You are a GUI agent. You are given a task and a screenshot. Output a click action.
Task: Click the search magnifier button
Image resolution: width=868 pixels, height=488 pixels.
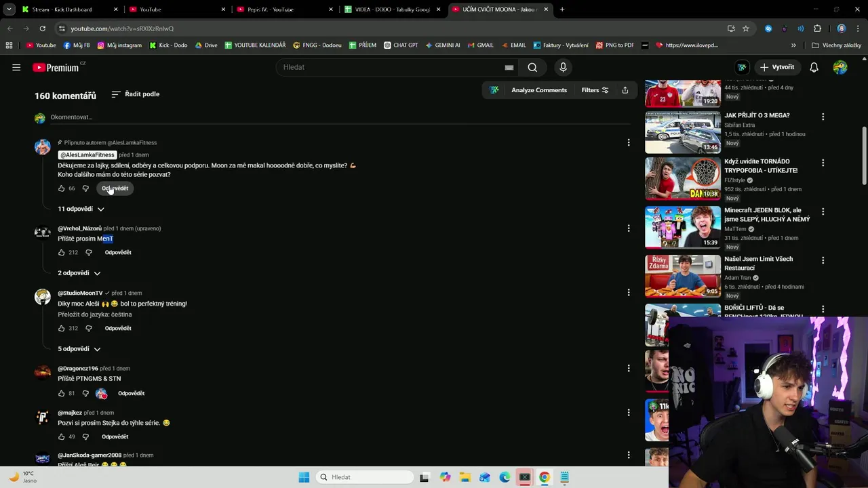click(x=532, y=67)
